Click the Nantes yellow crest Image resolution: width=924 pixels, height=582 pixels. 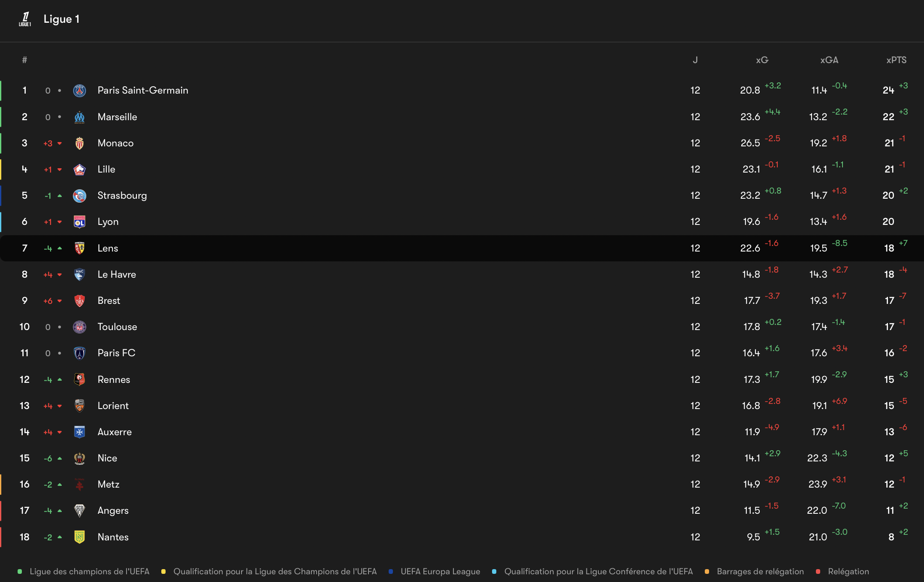(x=79, y=537)
